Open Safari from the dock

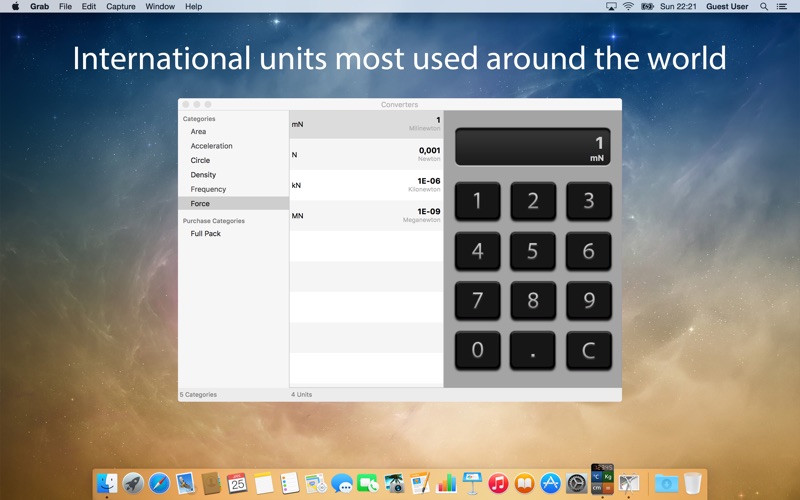[x=159, y=484]
